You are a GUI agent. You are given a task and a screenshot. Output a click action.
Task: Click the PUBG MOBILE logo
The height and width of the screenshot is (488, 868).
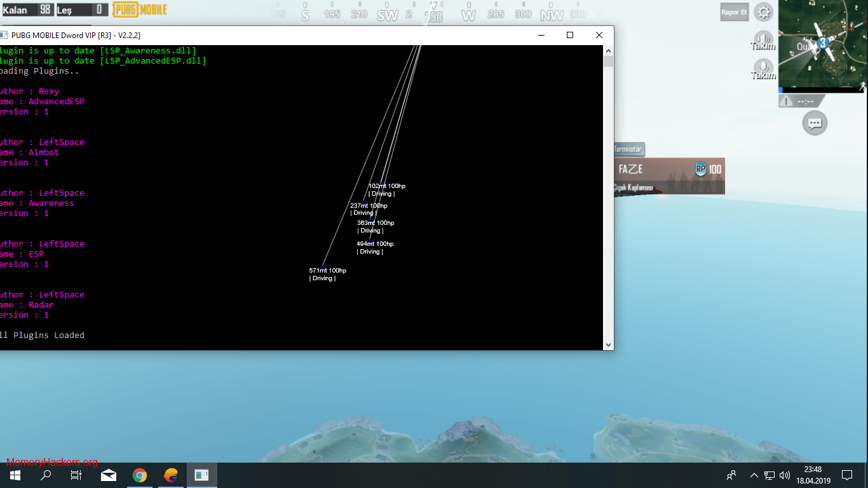pos(140,10)
